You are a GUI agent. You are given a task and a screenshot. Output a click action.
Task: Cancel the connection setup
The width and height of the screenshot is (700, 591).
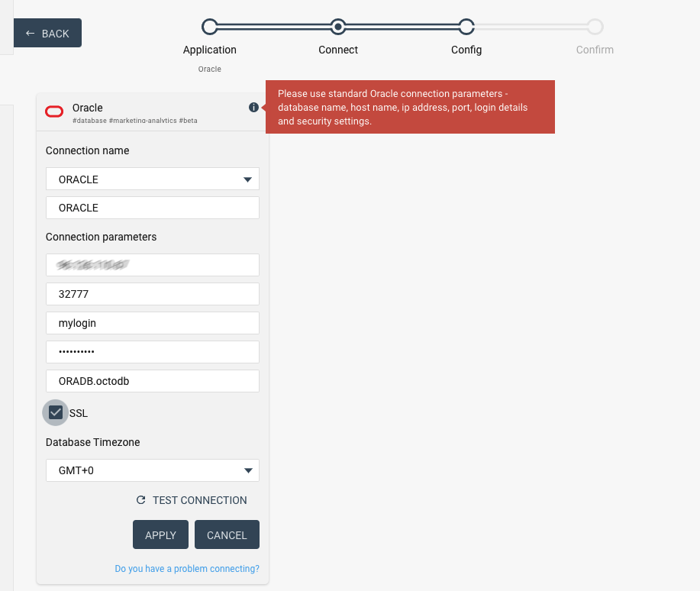point(227,534)
